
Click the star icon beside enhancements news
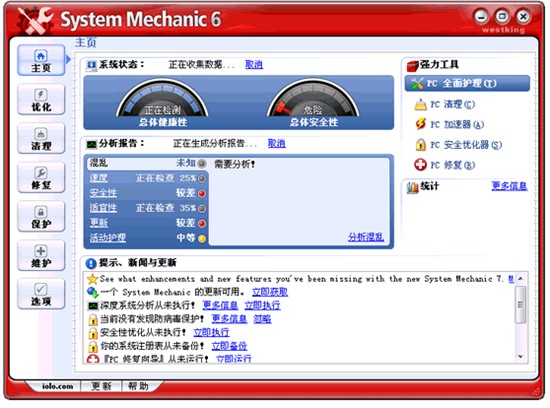click(92, 279)
